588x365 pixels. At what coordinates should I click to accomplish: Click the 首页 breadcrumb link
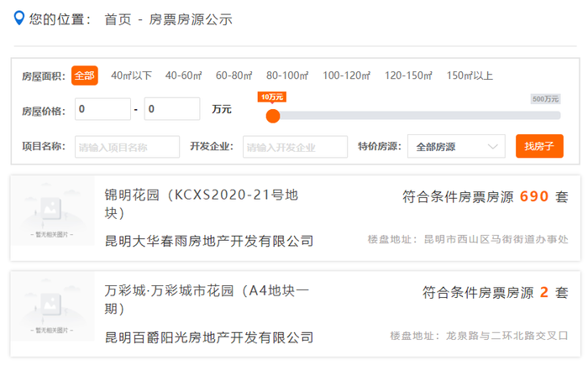point(118,19)
